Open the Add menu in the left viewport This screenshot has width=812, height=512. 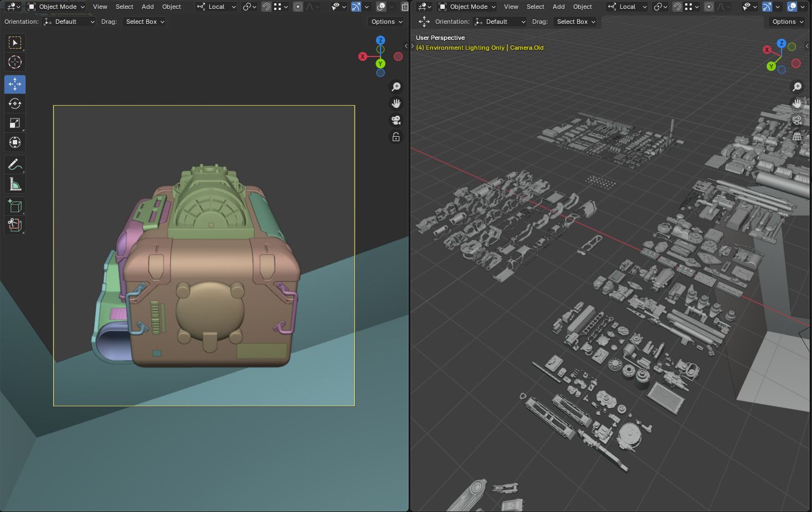147,7
